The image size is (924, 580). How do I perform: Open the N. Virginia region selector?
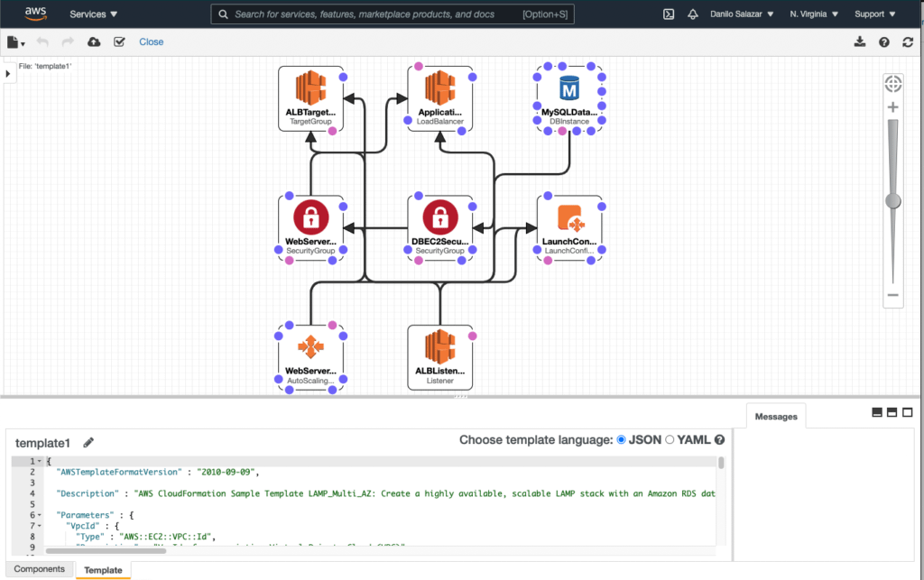pos(814,14)
